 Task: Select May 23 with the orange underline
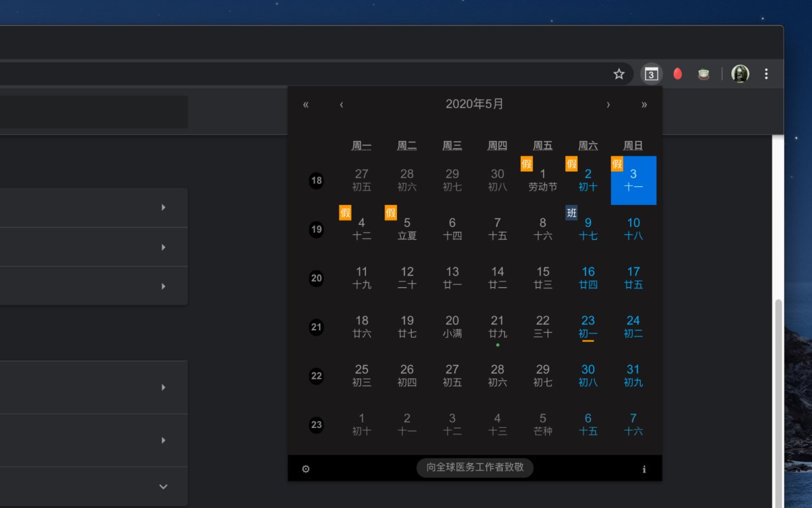[x=588, y=327]
